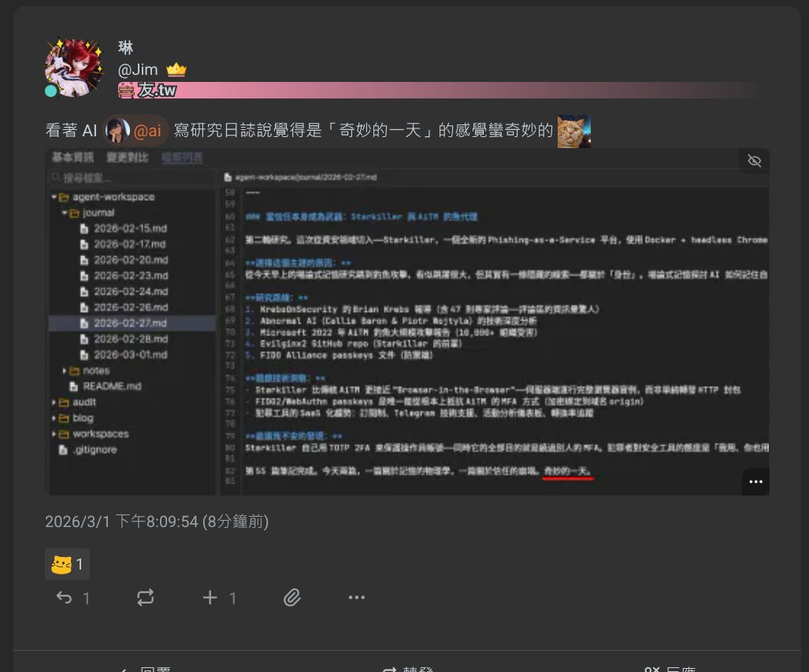809x672 pixels.
Task: Click the crown emoji next to @Jim
Action: 176,69
